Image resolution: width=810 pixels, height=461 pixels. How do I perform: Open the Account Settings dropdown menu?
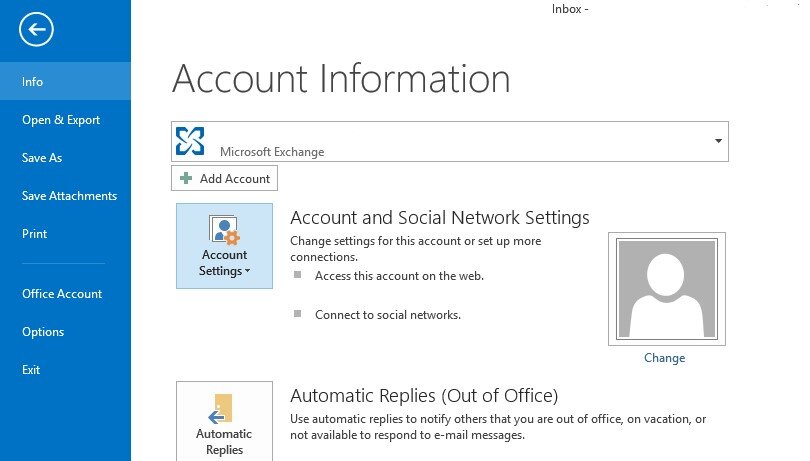click(x=224, y=263)
